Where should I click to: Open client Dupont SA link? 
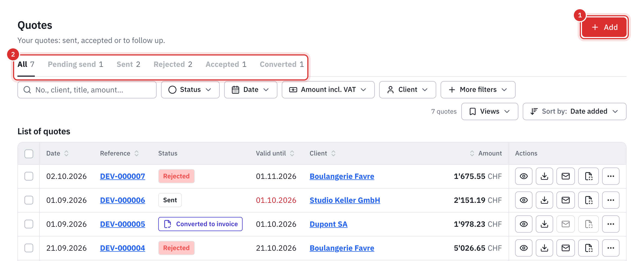329,224
